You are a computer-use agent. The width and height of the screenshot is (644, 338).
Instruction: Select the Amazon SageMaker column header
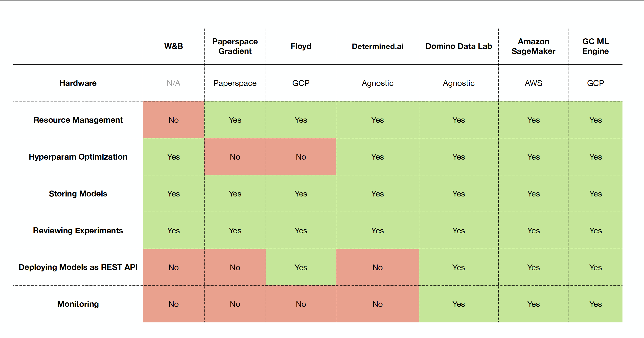pyautogui.click(x=533, y=46)
